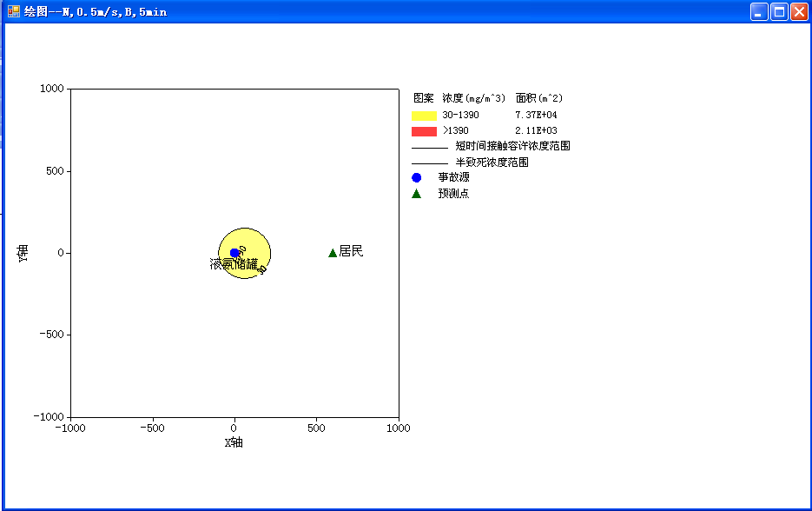
Task: Click the 1000 tick label on X axis
Action: click(x=399, y=428)
